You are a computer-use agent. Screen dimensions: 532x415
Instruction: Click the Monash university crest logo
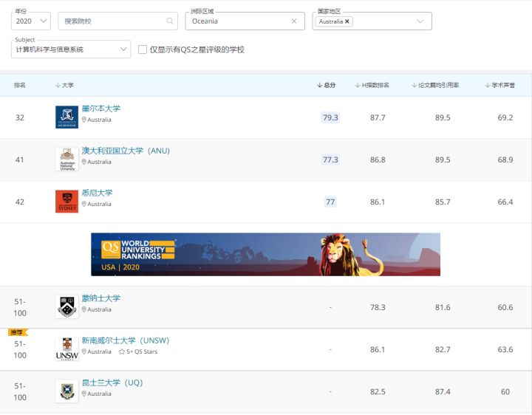click(x=66, y=307)
